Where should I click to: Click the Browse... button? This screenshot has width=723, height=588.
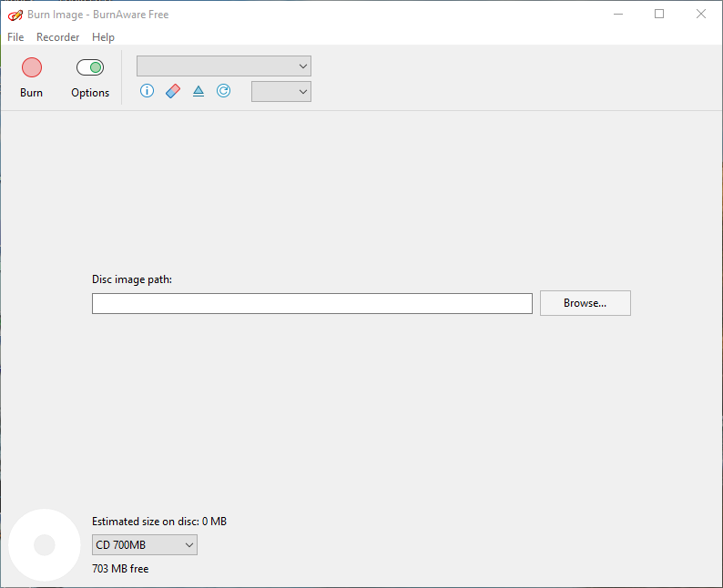click(x=586, y=303)
